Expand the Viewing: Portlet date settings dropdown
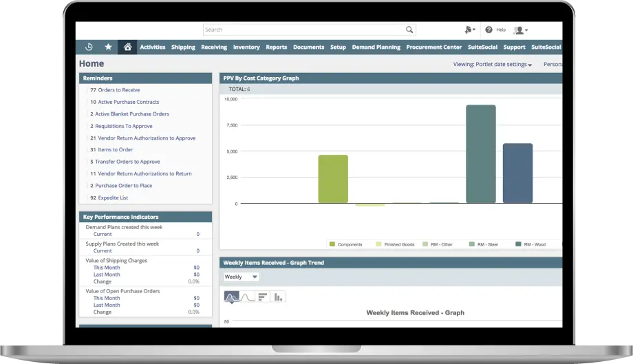 pyautogui.click(x=493, y=64)
